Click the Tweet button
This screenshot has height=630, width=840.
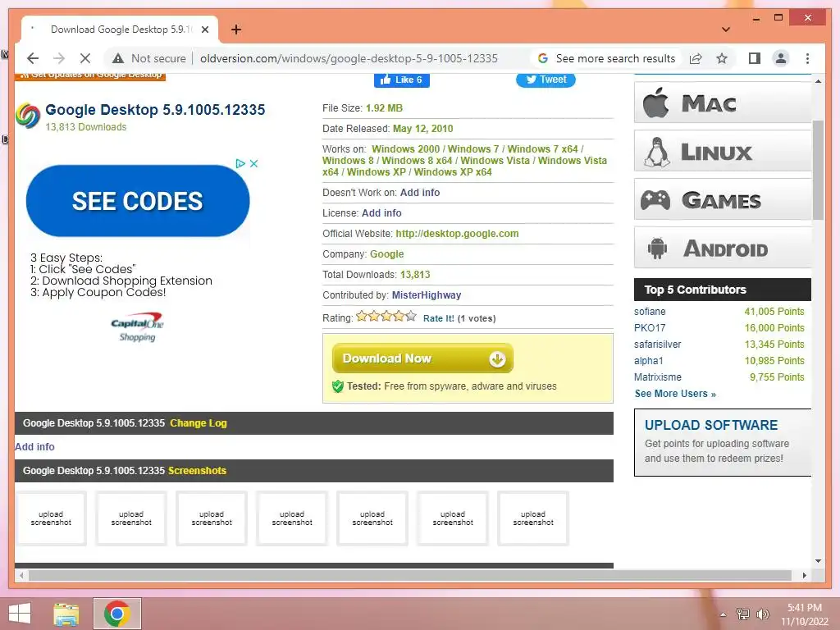(x=546, y=80)
